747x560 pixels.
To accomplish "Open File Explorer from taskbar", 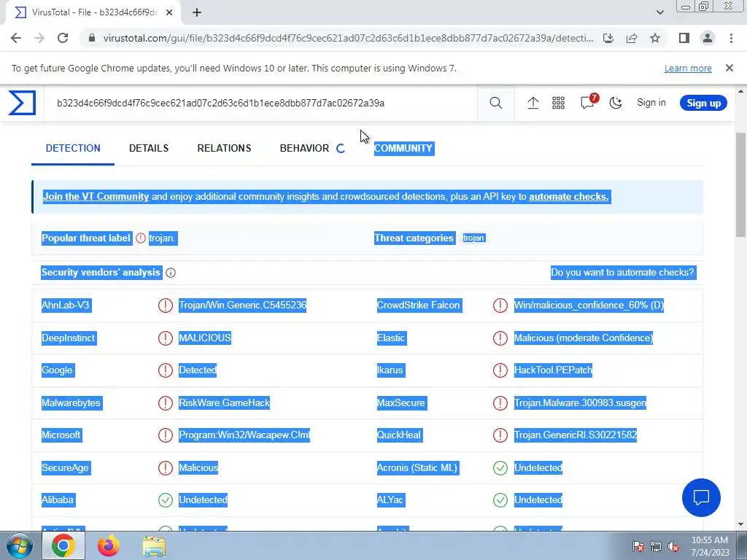I will pyautogui.click(x=155, y=545).
